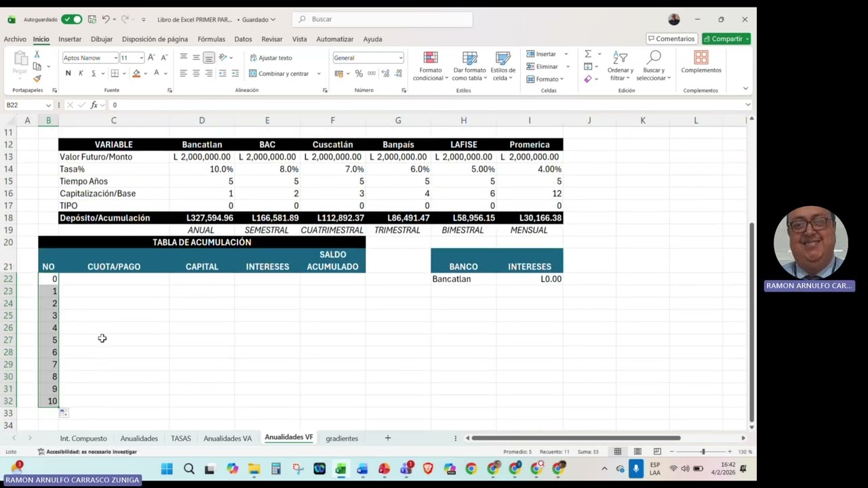
Task: Click the Buscar search box
Action: [382, 19]
